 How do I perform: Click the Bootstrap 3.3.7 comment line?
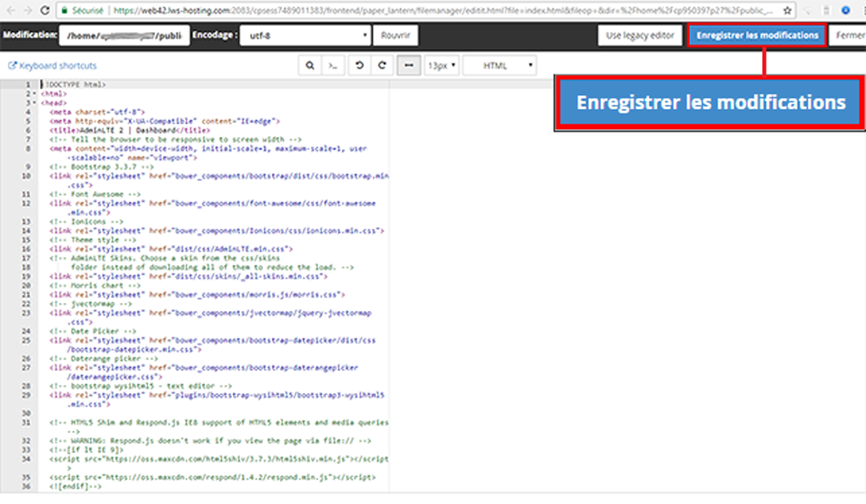pyautogui.click(x=101, y=167)
